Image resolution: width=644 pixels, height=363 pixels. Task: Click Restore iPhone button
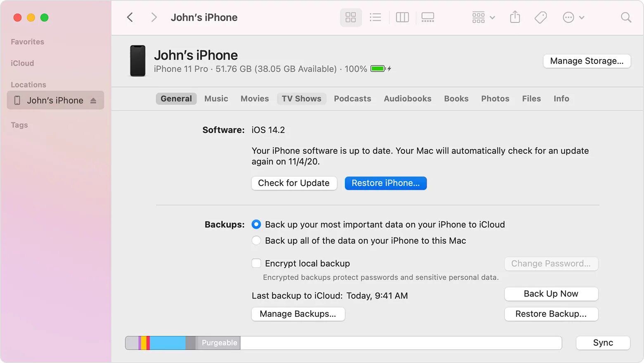point(386,183)
